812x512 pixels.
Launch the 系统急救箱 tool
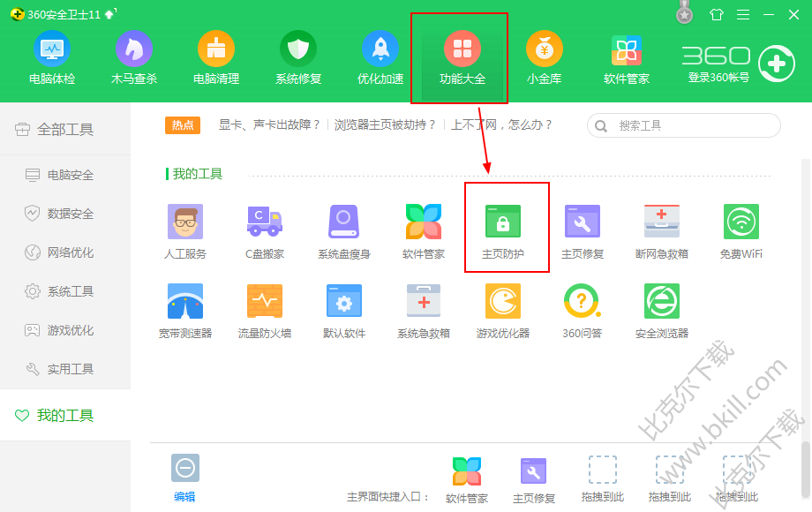(x=424, y=311)
